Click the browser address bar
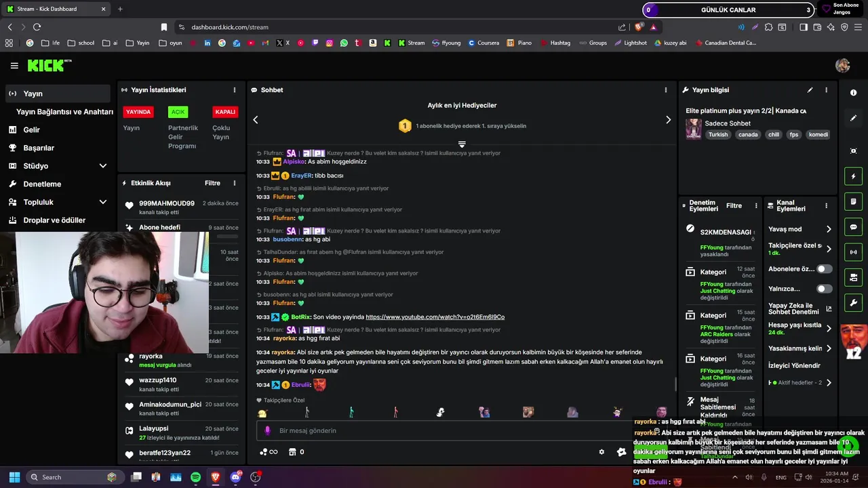868x488 pixels. (x=399, y=27)
